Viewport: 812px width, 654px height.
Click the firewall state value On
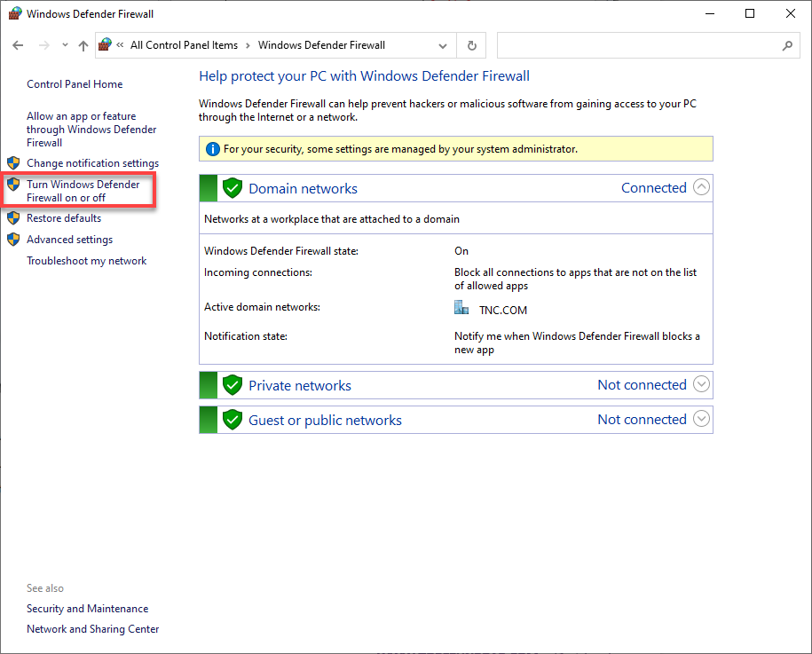point(461,251)
